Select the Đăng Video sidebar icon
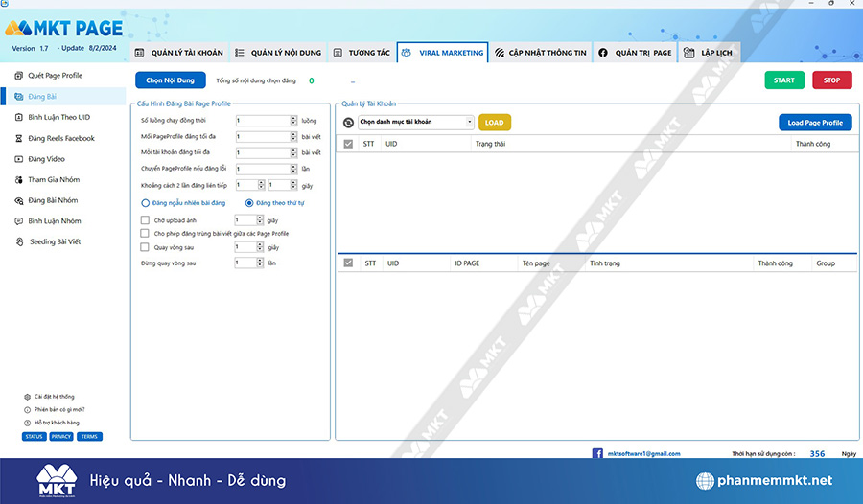Viewport: 863px width, 504px height. (x=19, y=159)
